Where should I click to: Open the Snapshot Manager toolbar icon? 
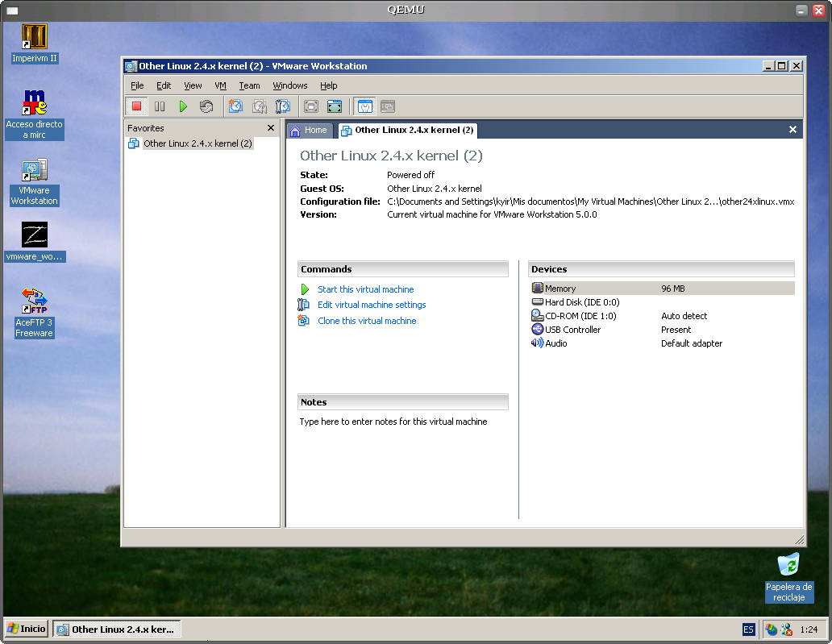click(283, 106)
